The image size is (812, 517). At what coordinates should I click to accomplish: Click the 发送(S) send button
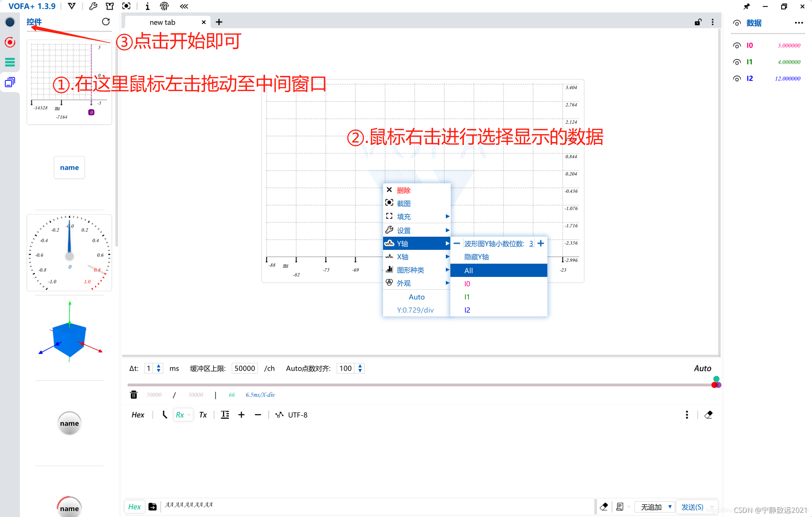click(692, 507)
